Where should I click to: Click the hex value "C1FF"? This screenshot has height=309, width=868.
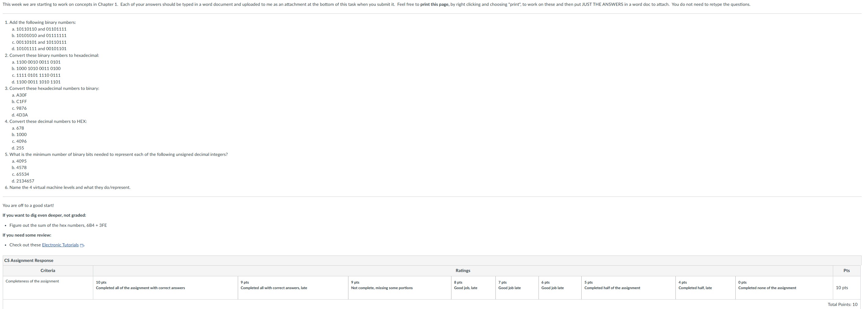click(x=22, y=101)
